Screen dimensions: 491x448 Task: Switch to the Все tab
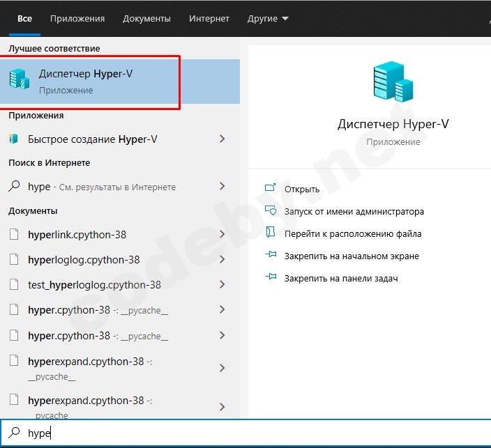(x=24, y=18)
